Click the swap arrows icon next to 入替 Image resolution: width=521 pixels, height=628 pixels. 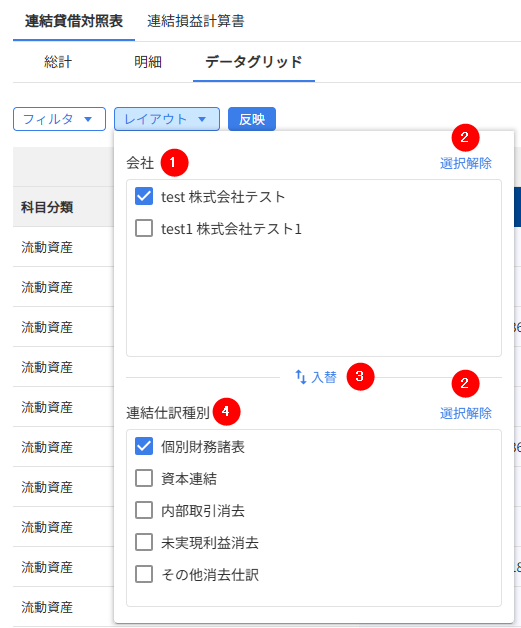tap(301, 377)
